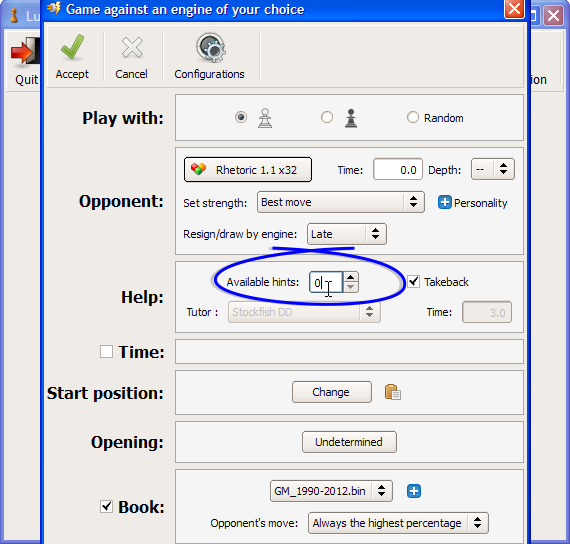Click the green Accept checkmark icon
Screen dimensions: 570x544
click(x=72, y=47)
